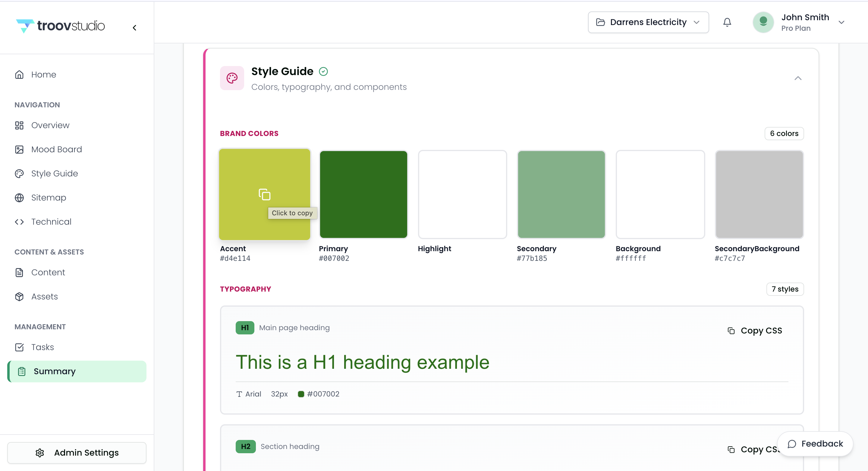The image size is (868, 471).
Task: Collapse the sidebar with the chevron arrow
Action: coord(134,28)
